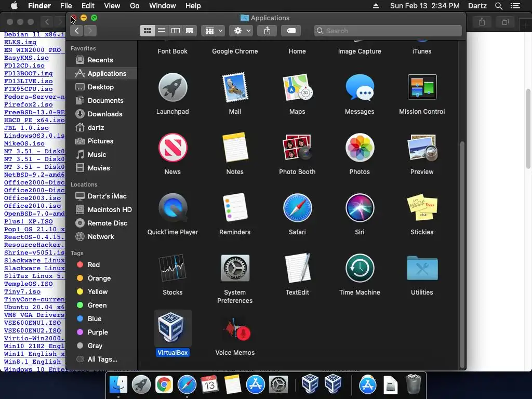Click the Finder Search field

pyautogui.click(x=388, y=31)
